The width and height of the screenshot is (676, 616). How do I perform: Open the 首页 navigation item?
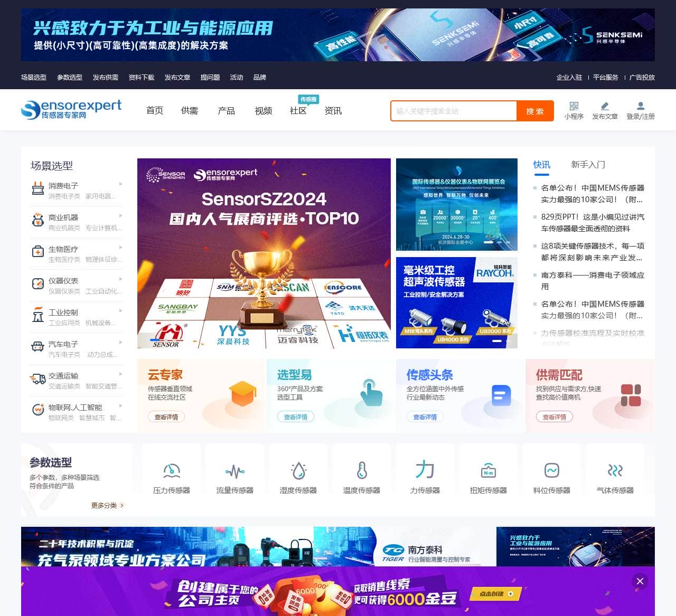[x=155, y=111]
